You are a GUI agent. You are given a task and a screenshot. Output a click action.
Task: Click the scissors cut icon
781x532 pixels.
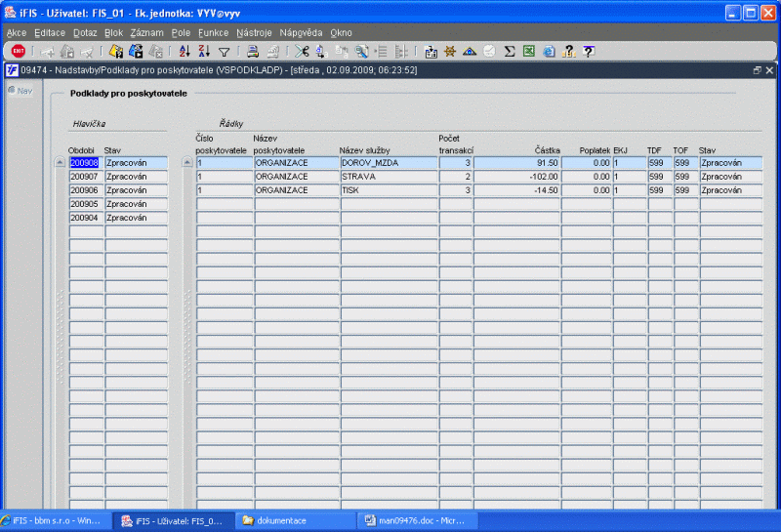[302, 52]
